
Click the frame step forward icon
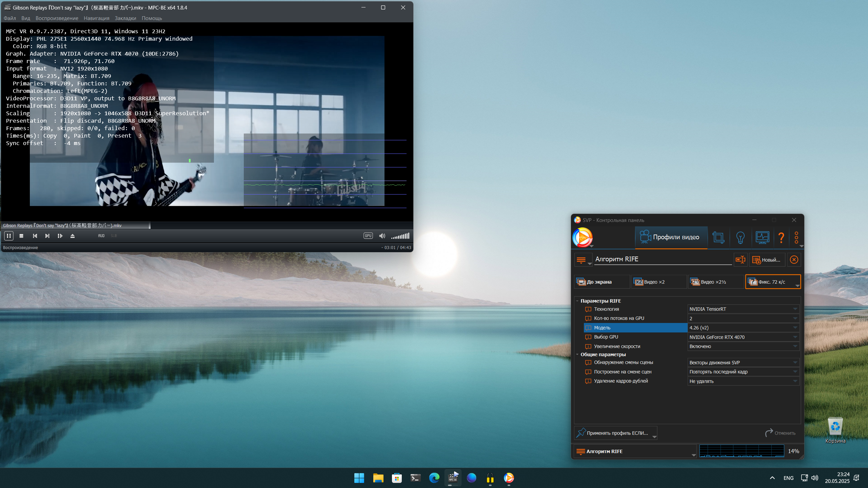point(60,236)
